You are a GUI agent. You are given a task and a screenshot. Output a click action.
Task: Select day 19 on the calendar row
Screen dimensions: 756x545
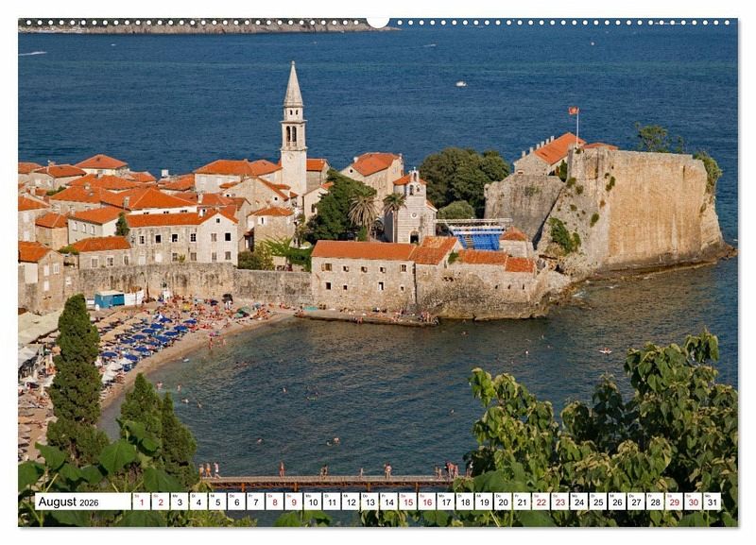(x=483, y=502)
